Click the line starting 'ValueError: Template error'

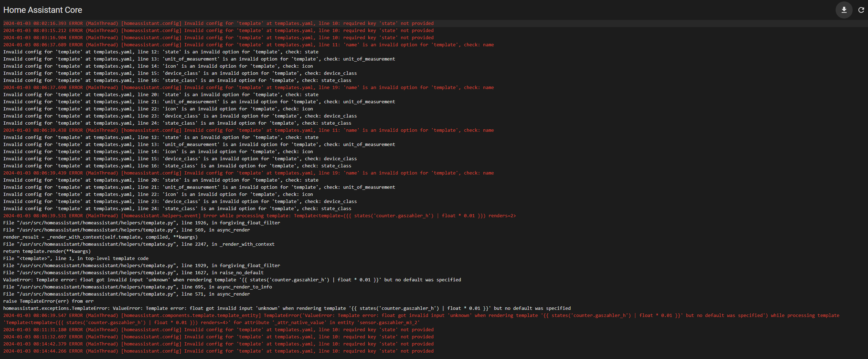[232, 280]
